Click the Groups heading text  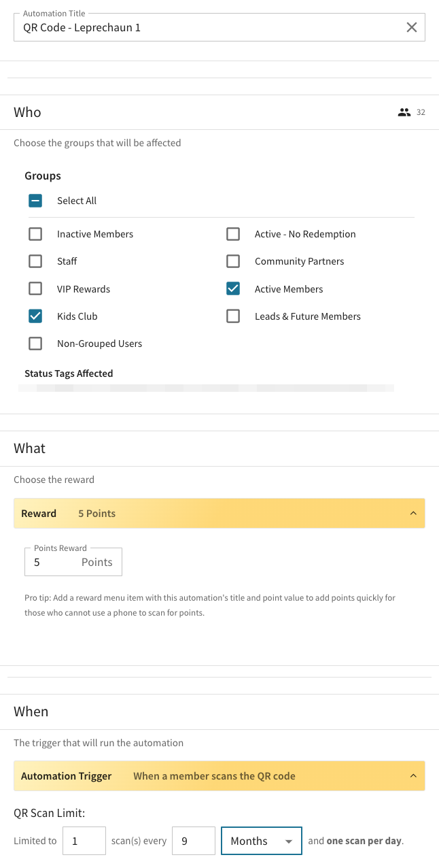point(43,176)
